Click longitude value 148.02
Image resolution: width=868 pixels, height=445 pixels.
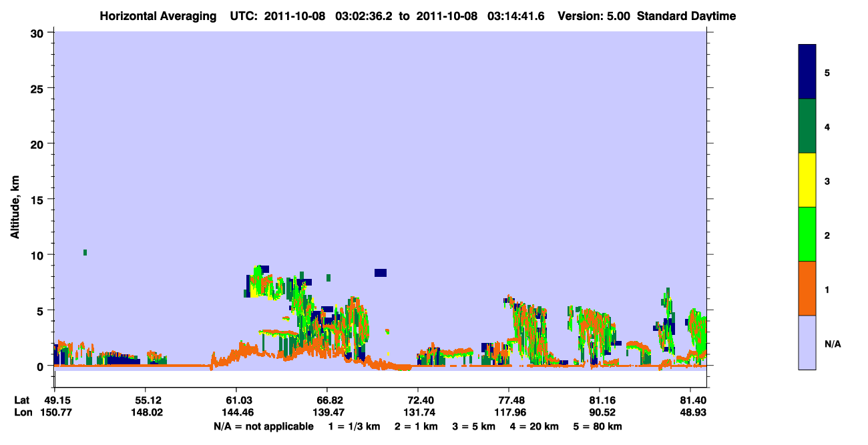pyautogui.click(x=146, y=412)
